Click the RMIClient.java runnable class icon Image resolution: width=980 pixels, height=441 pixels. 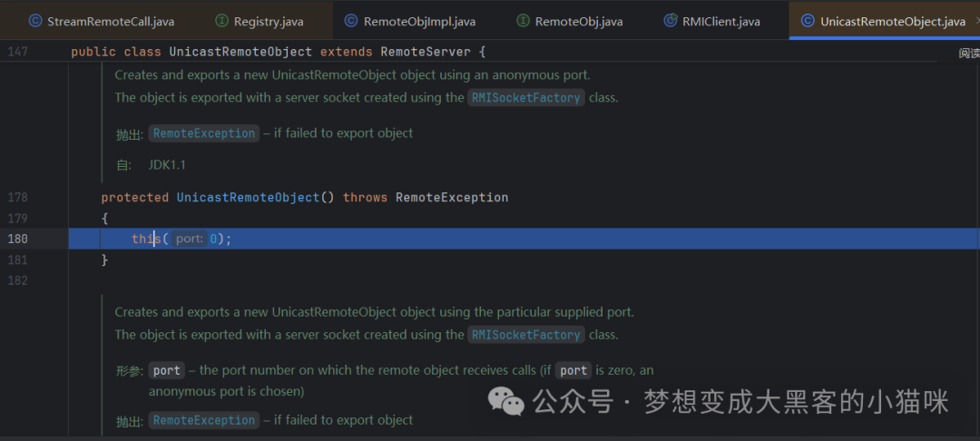(x=671, y=21)
